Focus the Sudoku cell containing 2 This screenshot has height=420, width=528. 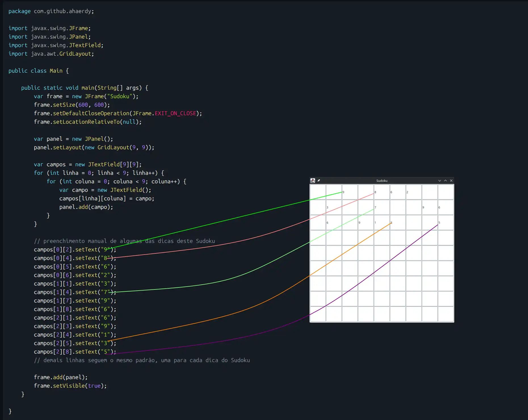pos(414,192)
